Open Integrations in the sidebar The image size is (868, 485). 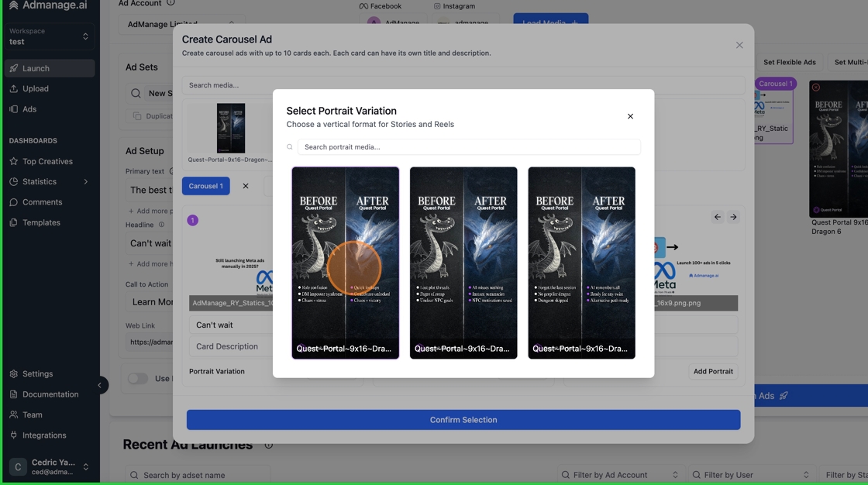[x=50, y=435]
